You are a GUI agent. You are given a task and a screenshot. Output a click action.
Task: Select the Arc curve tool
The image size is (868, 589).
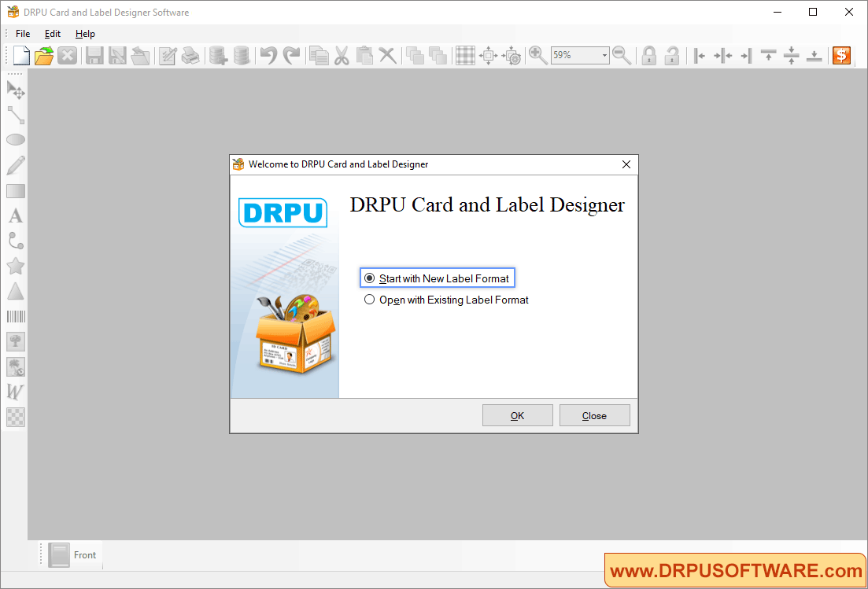[16, 241]
